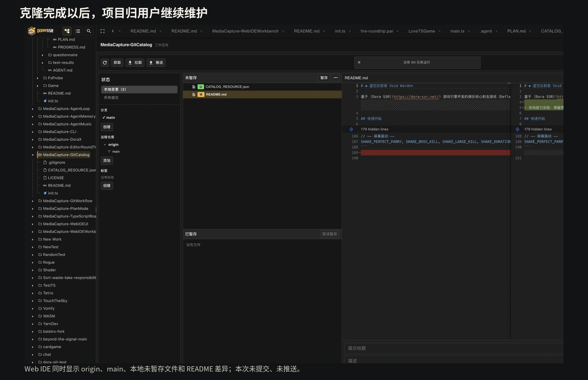Select the WASM folder

(x=47, y=316)
